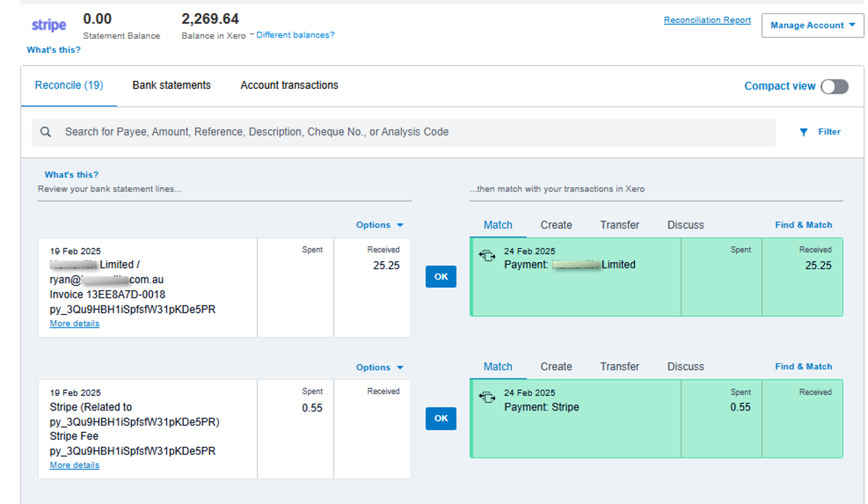Open the Discuss tab on the first match panel
Viewport: 868px width, 504px height.
point(685,225)
